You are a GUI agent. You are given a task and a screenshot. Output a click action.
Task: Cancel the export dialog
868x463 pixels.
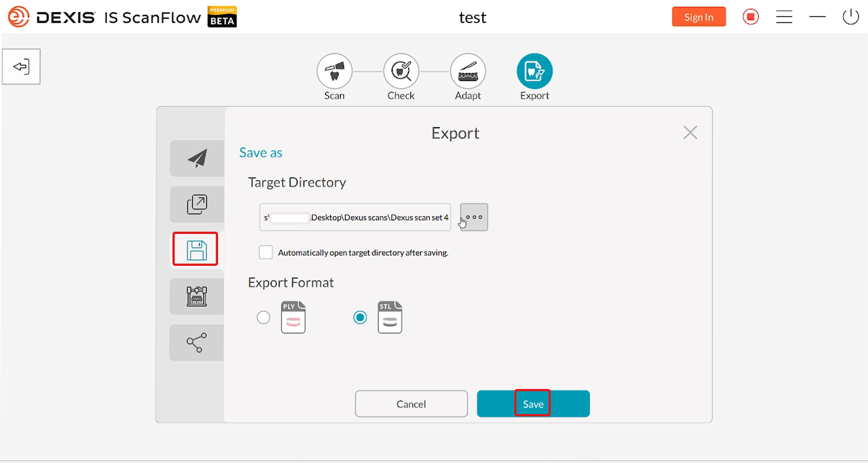[411, 404]
